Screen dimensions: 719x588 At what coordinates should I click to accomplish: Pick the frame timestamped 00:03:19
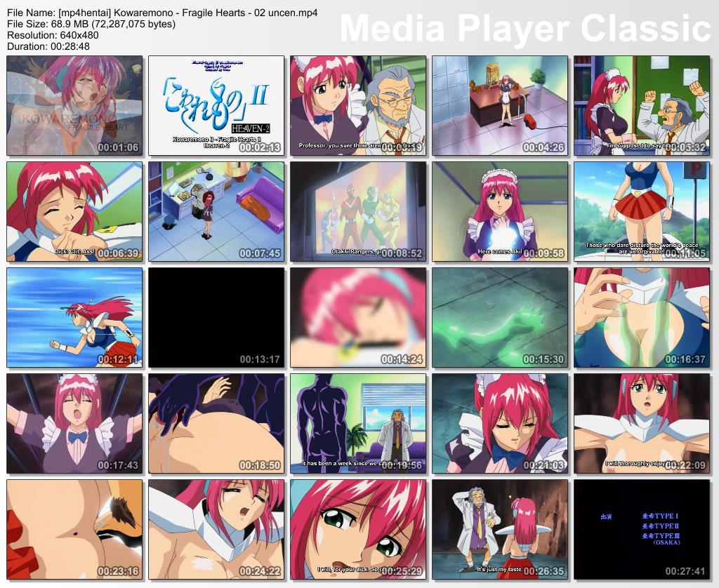(x=357, y=105)
